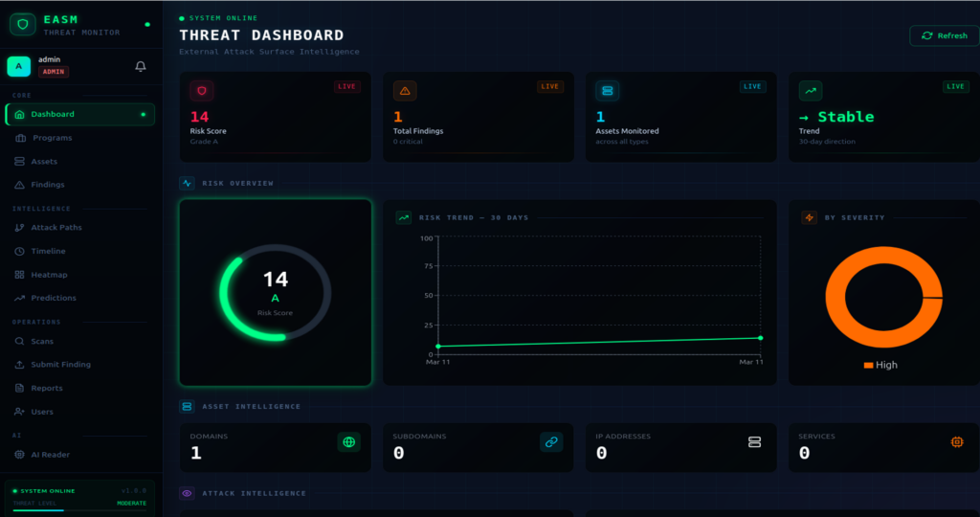Open the Programs page in sidebar

(52, 138)
